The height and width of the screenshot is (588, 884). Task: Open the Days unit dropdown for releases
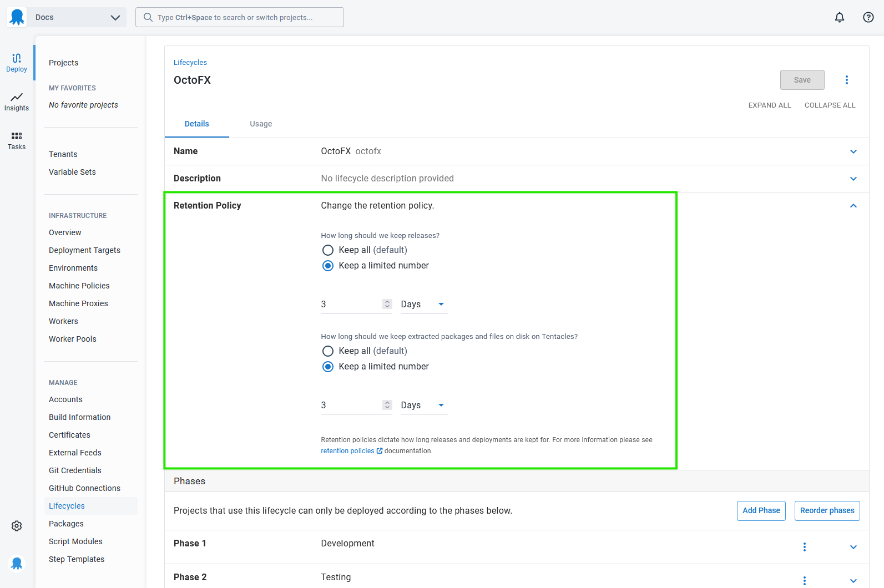[425, 305]
